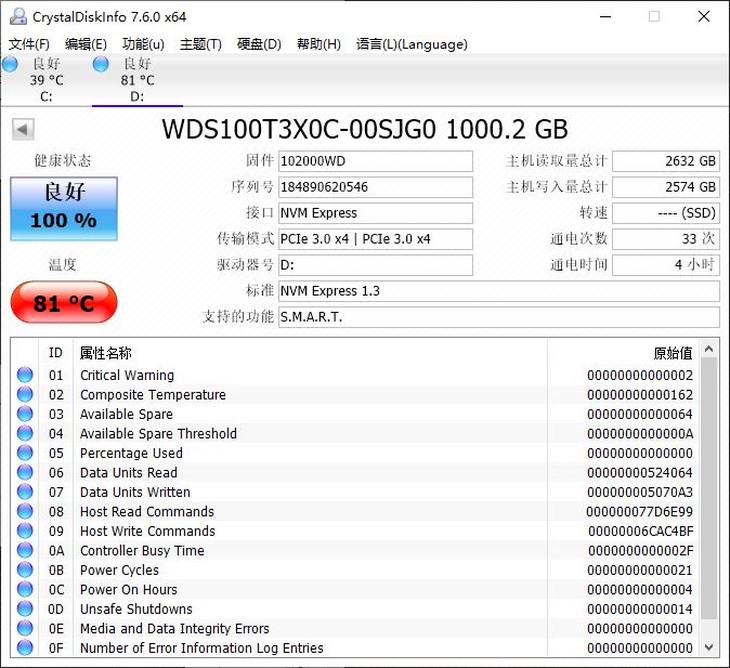The width and height of the screenshot is (730, 668).
Task: Open the 功能(u) menu
Action: pyautogui.click(x=143, y=44)
